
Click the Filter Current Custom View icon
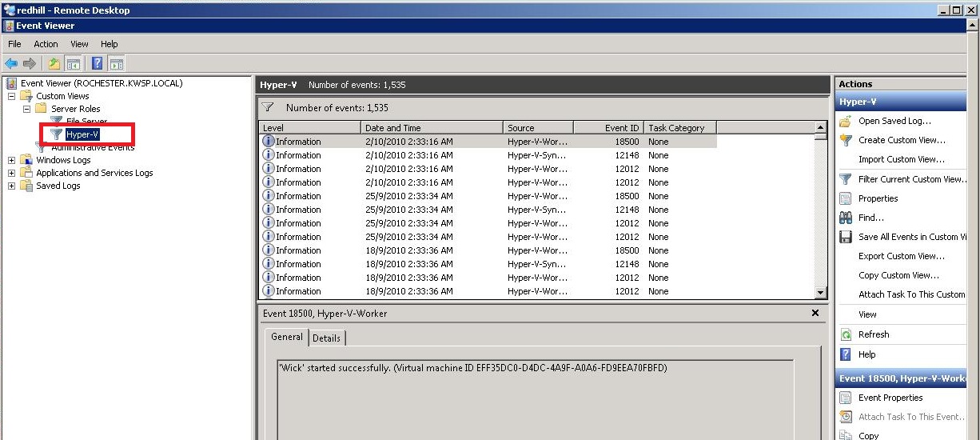[x=846, y=179]
